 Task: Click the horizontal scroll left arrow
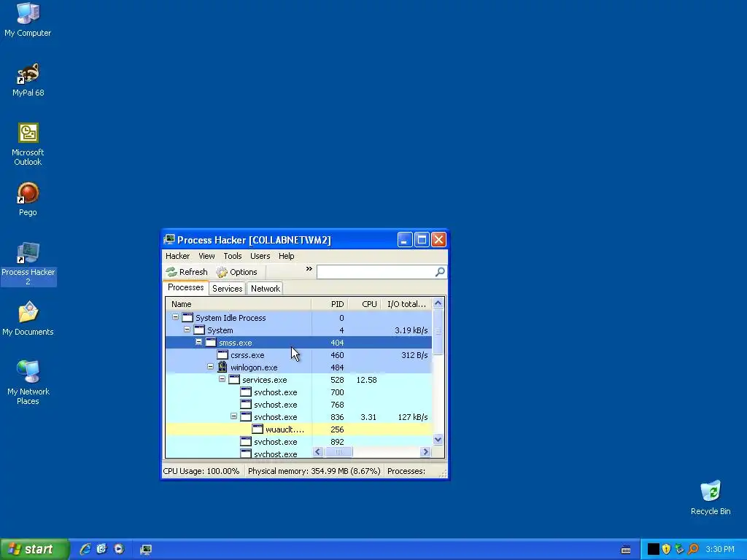[318, 451]
